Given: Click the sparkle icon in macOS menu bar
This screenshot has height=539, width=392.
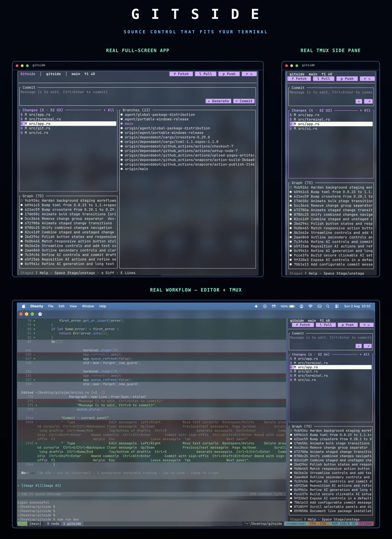Looking at the screenshot, I should pos(256,306).
